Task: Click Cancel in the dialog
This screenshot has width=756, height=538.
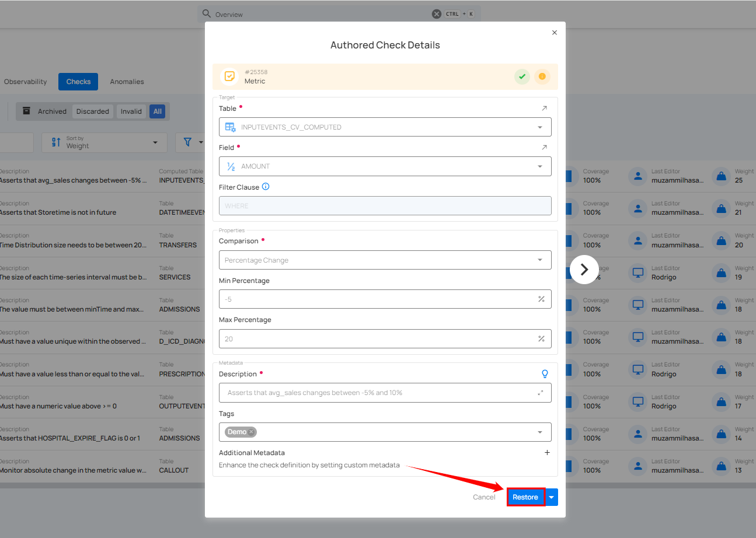Action: pos(484,497)
